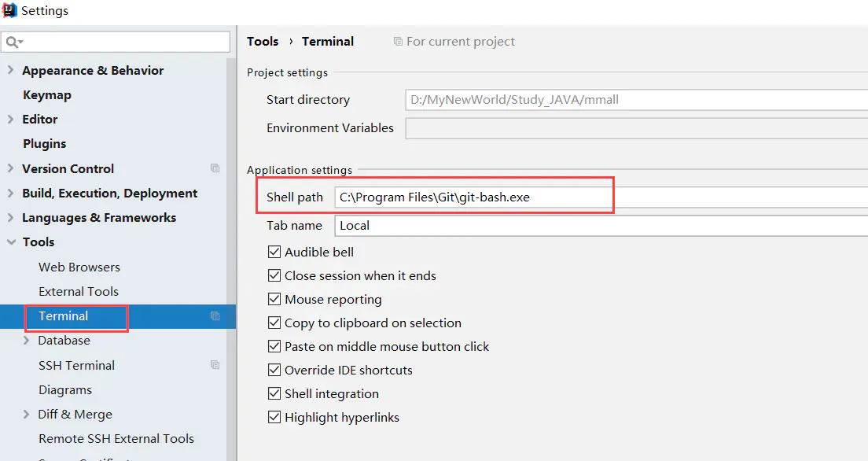
Task: Click the project-level icon beside SSH Terminal
Action: point(215,365)
